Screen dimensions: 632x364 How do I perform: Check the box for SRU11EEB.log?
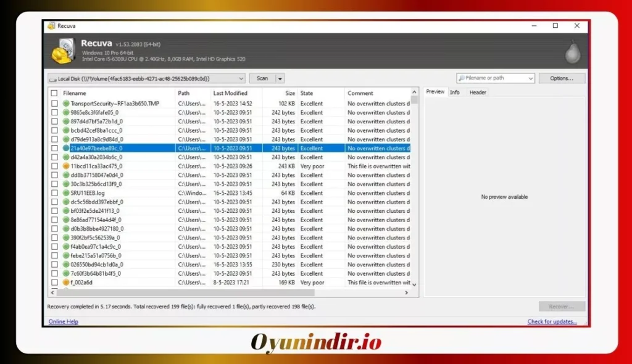click(x=54, y=193)
